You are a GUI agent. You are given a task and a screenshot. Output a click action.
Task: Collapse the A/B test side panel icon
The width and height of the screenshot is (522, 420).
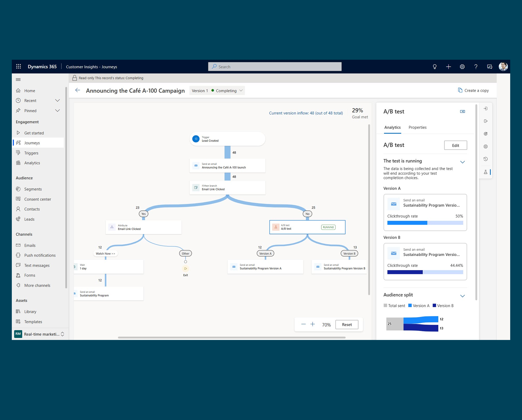click(462, 112)
